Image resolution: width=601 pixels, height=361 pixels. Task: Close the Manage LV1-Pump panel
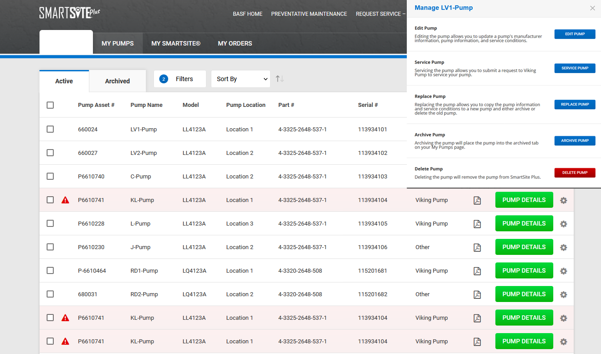tap(592, 8)
